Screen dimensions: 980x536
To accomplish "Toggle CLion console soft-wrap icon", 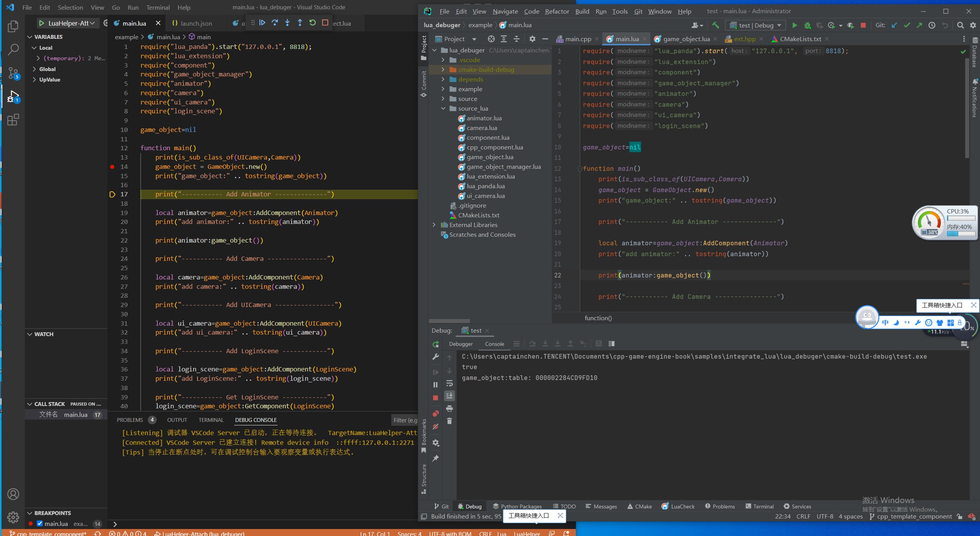I will pos(449,383).
